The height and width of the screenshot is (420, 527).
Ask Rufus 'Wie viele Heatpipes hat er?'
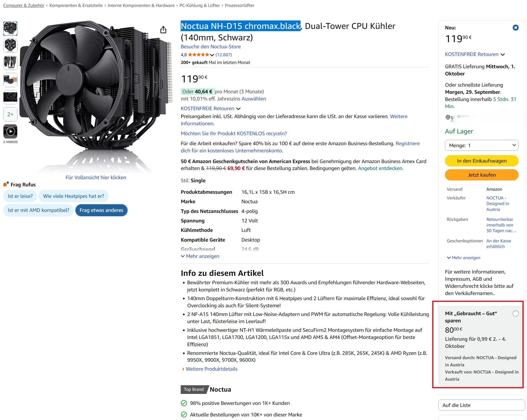point(73,196)
